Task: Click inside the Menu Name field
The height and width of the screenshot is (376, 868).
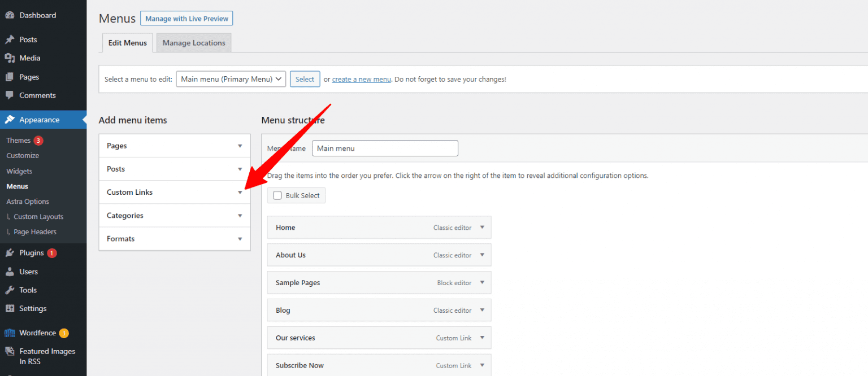Action: pos(385,148)
